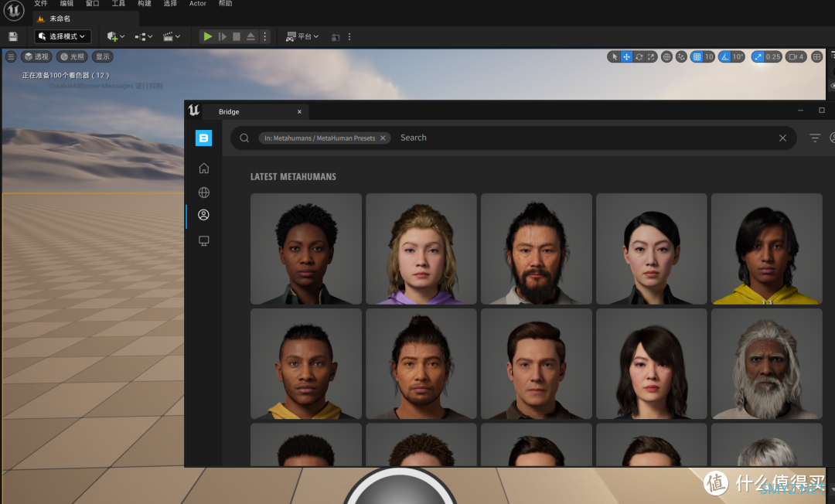Select first-row bearded man with topknot MetaHuman
Viewport: 835px width, 504px height.
pos(537,249)
